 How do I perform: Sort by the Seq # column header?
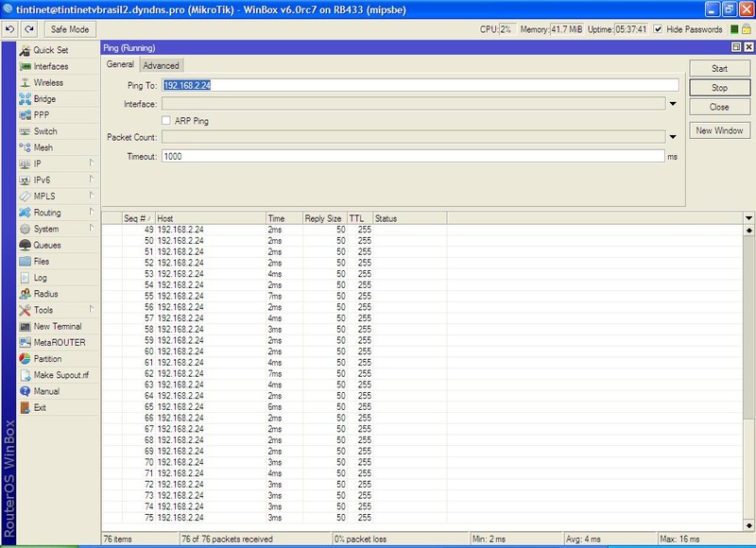(138, 219)
